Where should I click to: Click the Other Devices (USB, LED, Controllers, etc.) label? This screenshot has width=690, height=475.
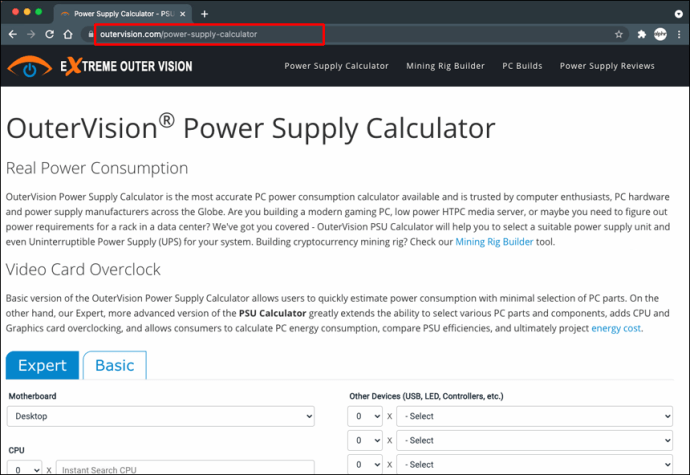pos(426,396)
